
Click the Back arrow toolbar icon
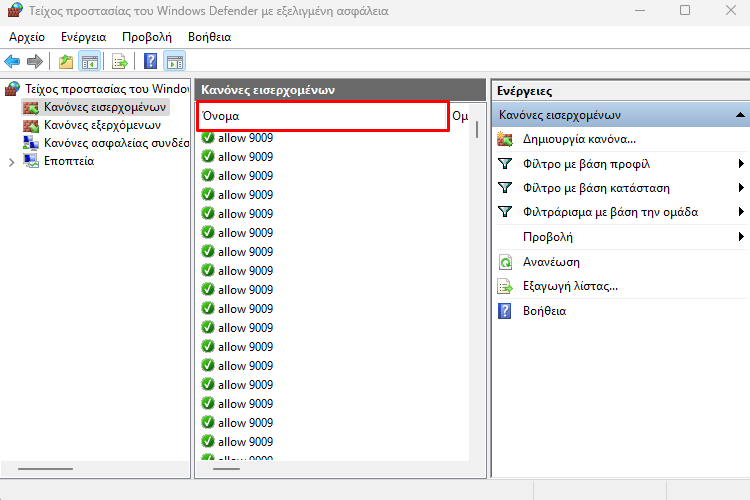12,61
